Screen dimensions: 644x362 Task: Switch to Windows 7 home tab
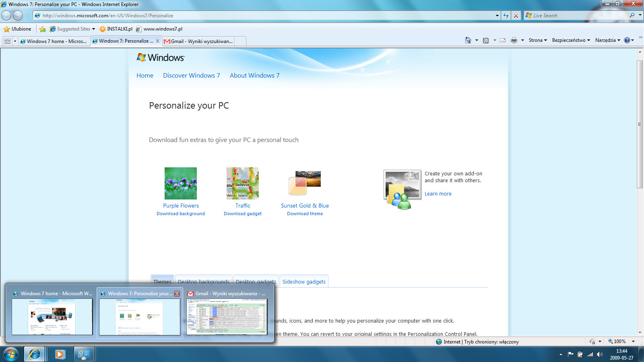(54, 41)
